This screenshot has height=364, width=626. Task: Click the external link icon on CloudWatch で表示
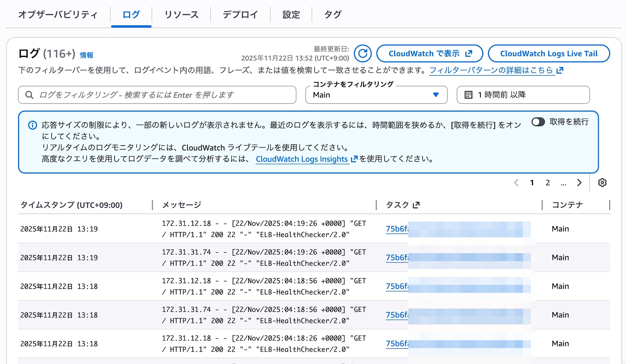[x=468, y=54]
